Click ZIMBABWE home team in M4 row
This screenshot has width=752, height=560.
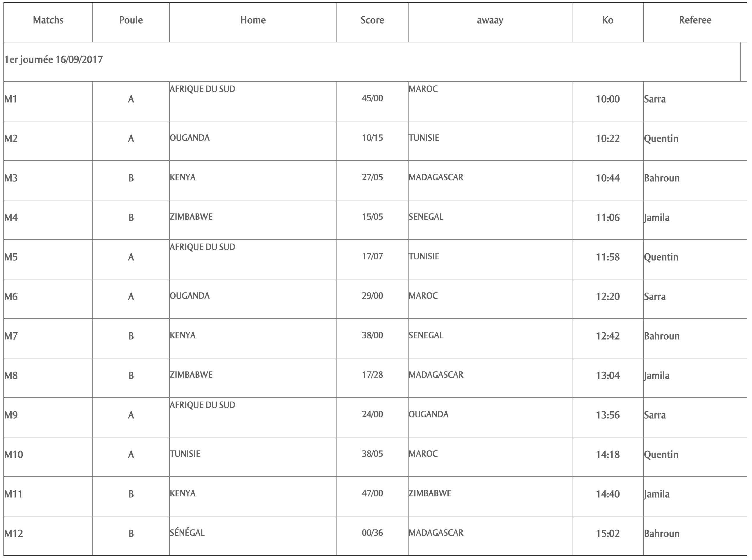pos(191,217)
